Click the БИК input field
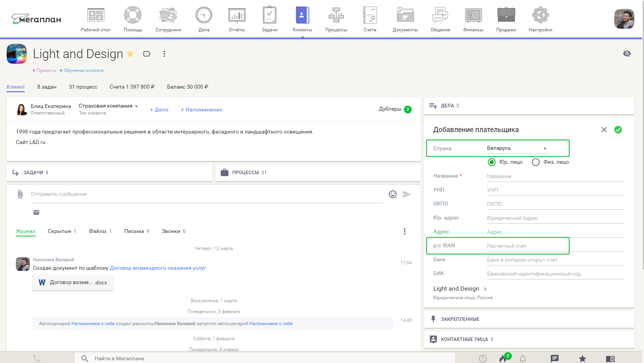Viewport: 644px width, 363px height. click(x=556, y=274)
